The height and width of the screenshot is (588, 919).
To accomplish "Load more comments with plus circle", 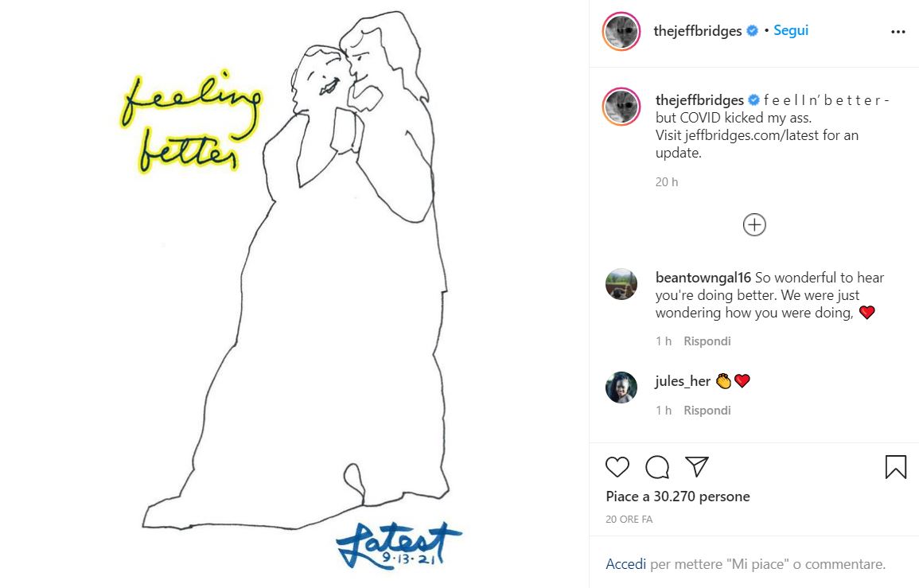I will tap(754, 224).
